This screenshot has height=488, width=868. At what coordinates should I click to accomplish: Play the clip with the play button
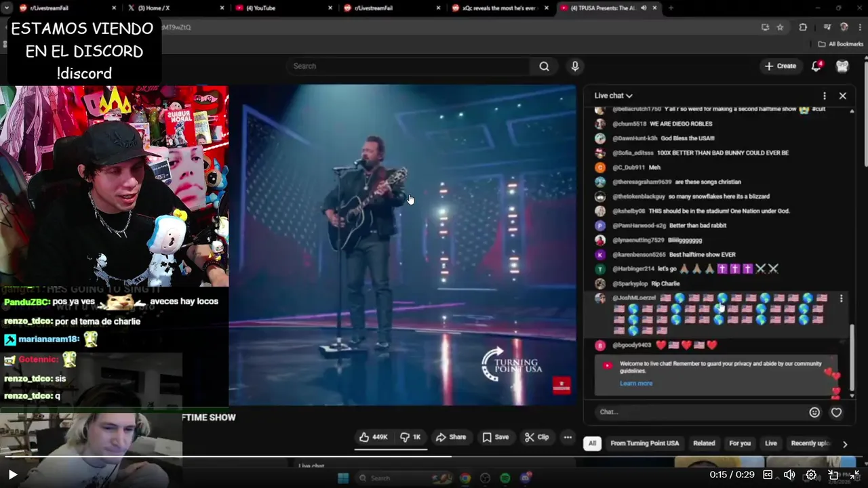point(12,475)
